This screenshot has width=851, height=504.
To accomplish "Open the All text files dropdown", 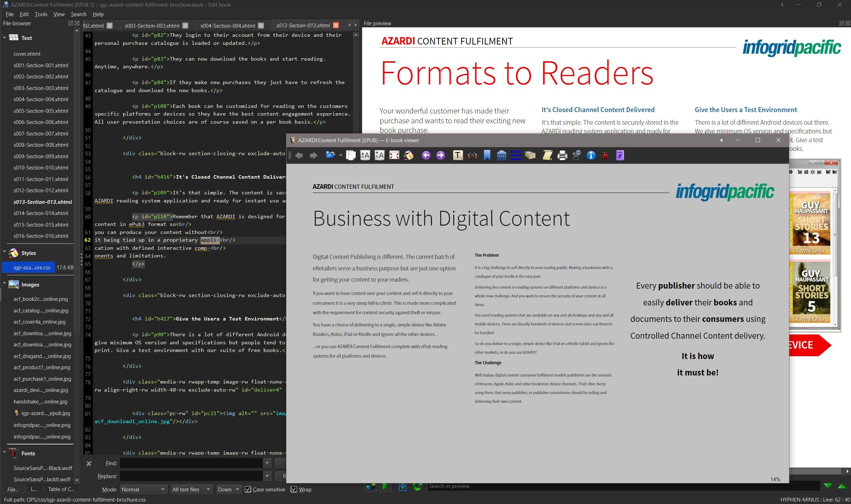I will click(x=191, y=489).
